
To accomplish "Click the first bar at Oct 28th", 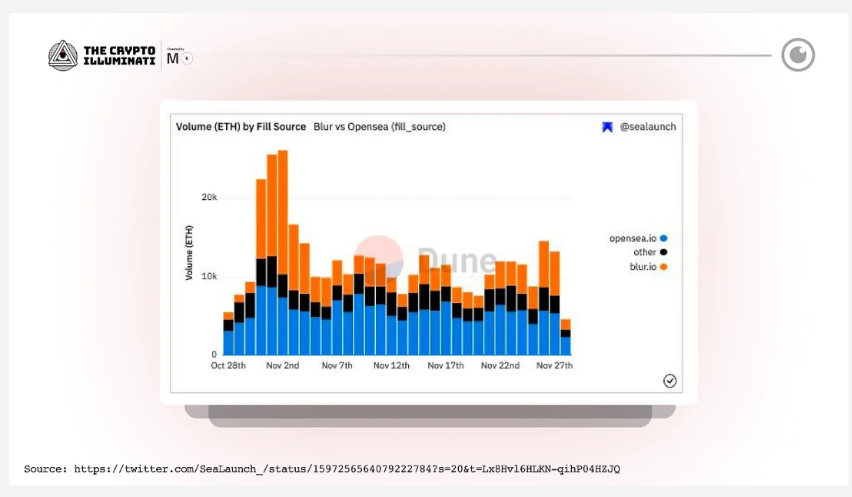I will pyautogui.click(x=228, y=334).
